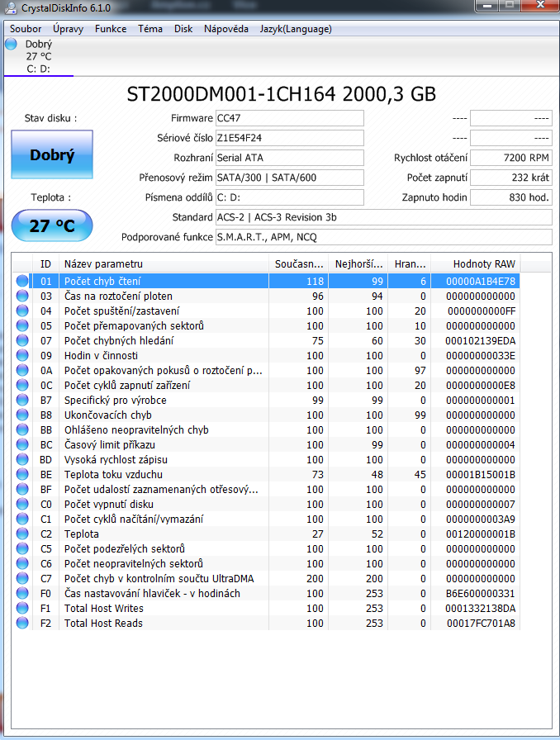The image size is (560, 740).
Task: Click the status orb for attribute BB
Action: [x=22, y=430]
